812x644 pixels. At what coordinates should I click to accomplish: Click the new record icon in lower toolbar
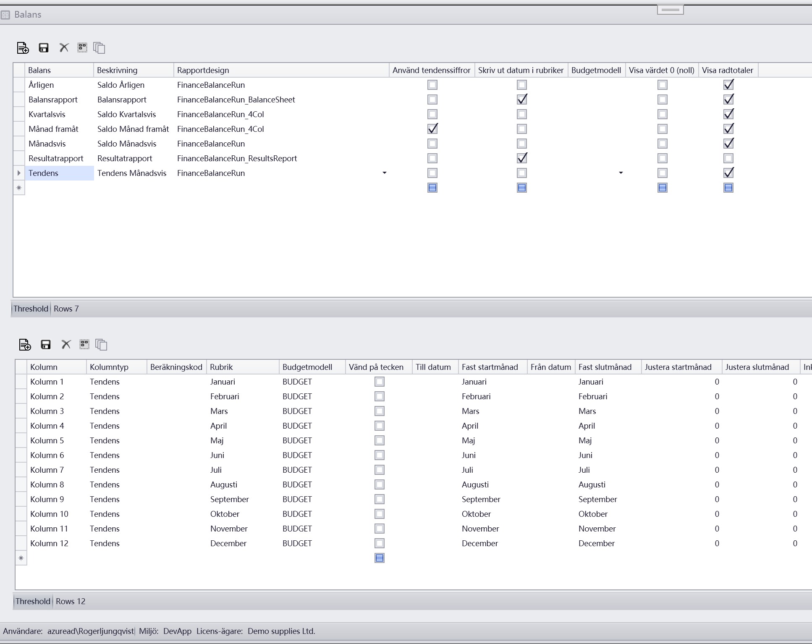pos(25,345)
